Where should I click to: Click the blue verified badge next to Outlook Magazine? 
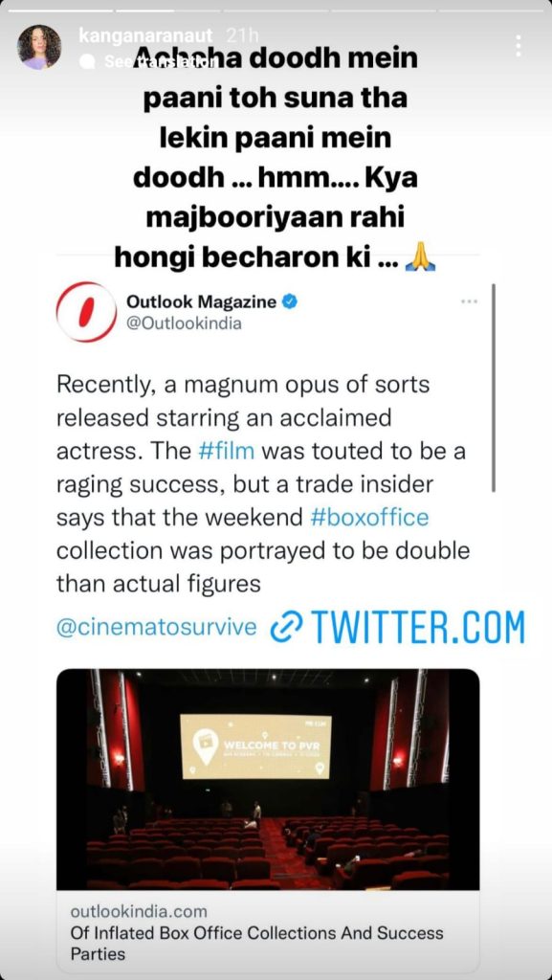pyautogui.click(x=290, y=301)
